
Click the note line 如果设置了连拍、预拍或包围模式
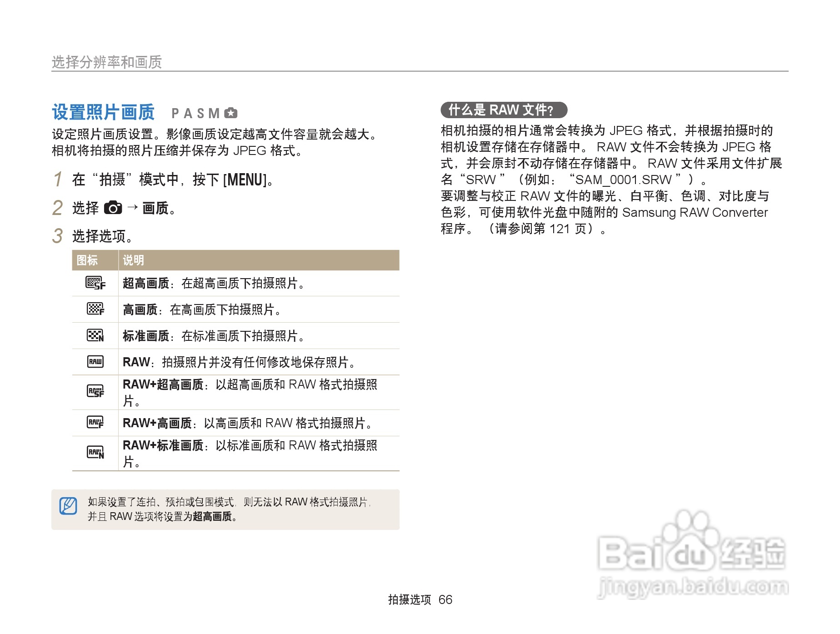point(230,502)
